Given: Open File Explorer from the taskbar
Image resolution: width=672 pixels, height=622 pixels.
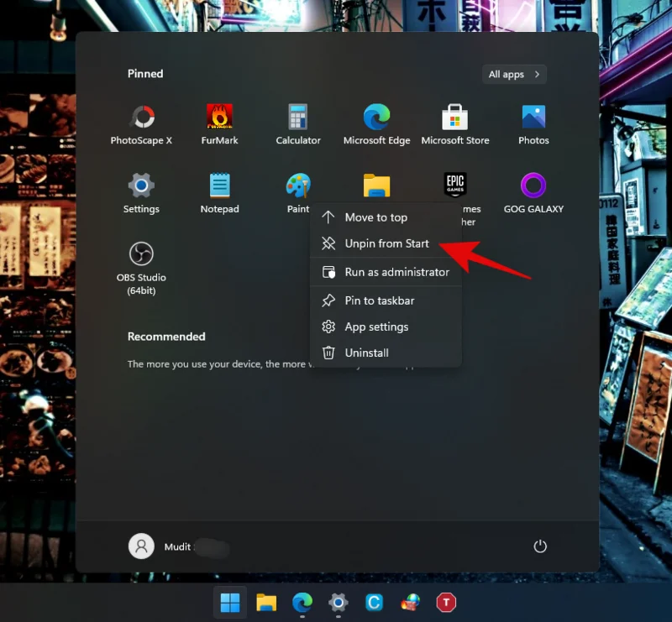Looking at the screenshot, I should [265, 603].
